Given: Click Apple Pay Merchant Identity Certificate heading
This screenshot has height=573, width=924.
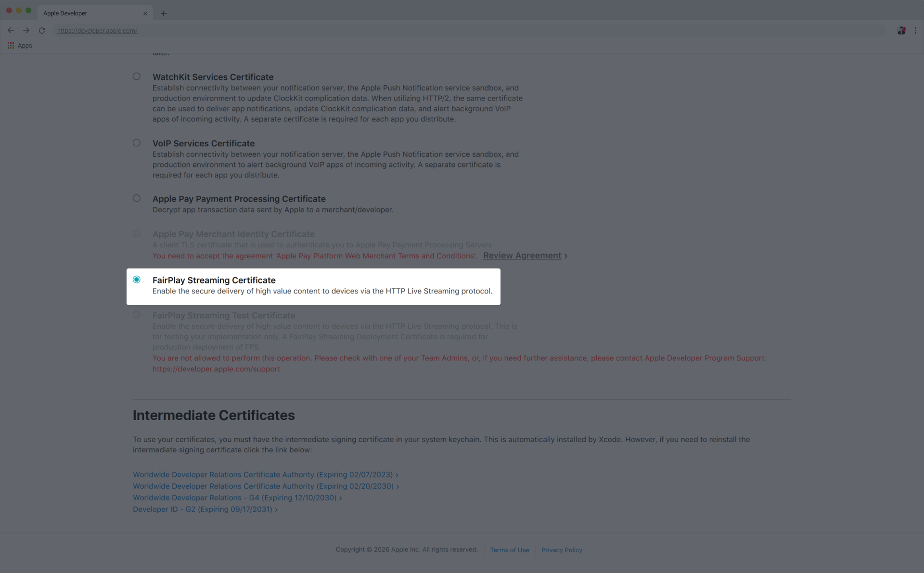Looking at the screenshot, I should tap(233, 234).
